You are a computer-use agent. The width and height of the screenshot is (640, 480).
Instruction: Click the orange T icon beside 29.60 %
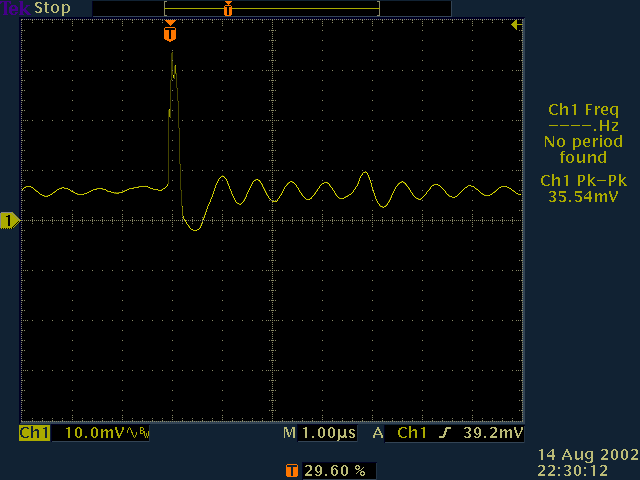tap(291, 469)
